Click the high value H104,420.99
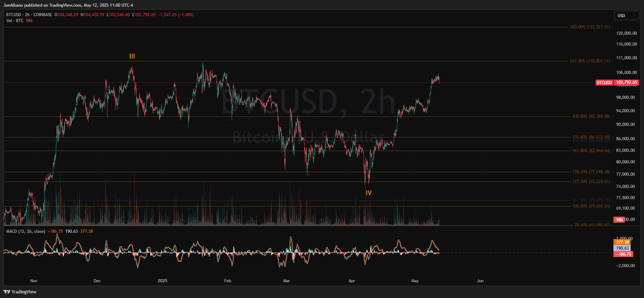Viewport: 644px width, 298px height. 92,15
